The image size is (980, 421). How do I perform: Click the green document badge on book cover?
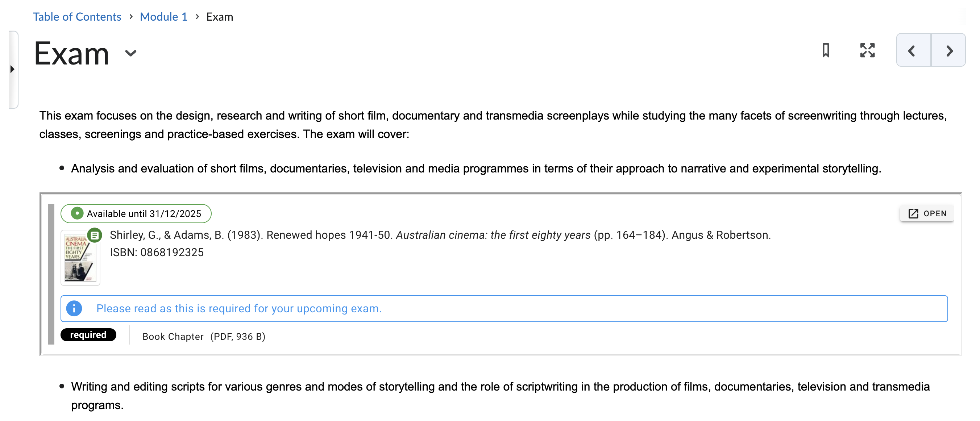(94, 236)
